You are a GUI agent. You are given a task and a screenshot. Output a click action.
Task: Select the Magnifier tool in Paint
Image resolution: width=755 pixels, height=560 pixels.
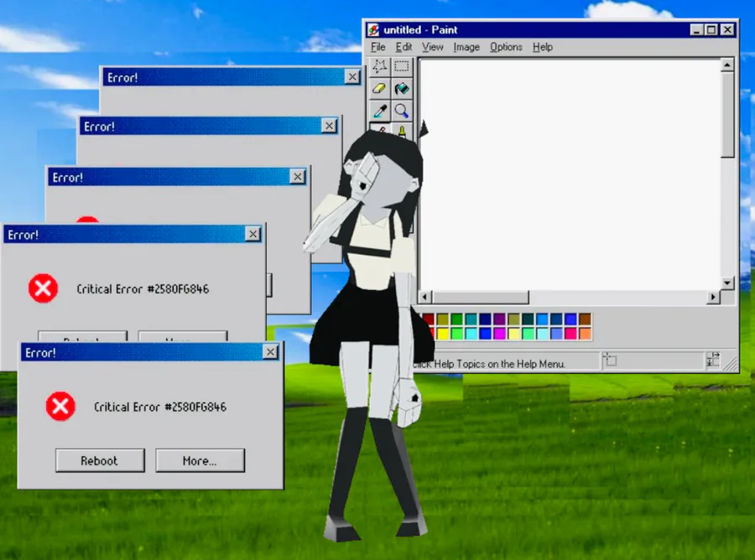(x=402, y=111)
